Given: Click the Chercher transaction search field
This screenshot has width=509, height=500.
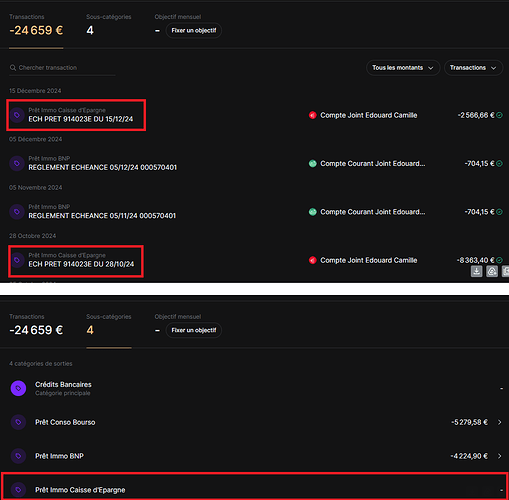Looking at the screenshot, I should (x=62, y=68).
